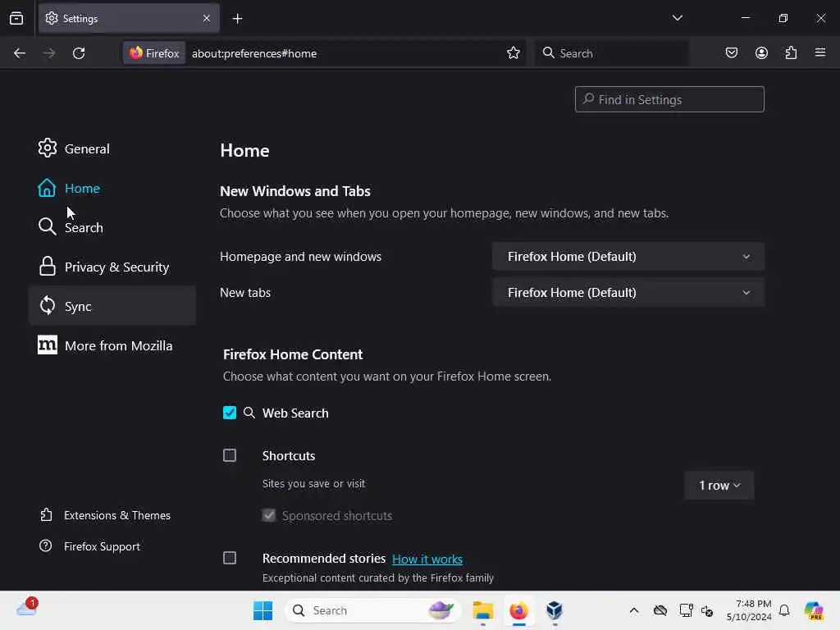840x630 pixels.
Task: Change the shortcuts '1 row' dropdown
Action: (x=719, y=486)
